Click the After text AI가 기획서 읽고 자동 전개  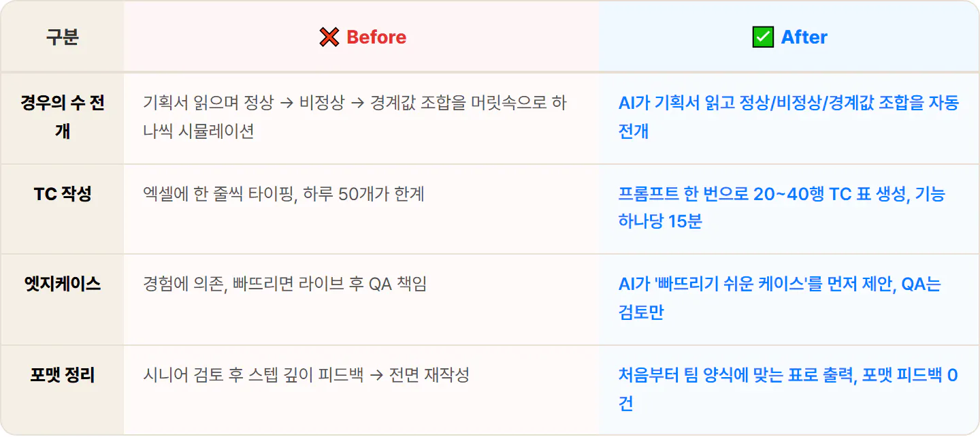789,117
